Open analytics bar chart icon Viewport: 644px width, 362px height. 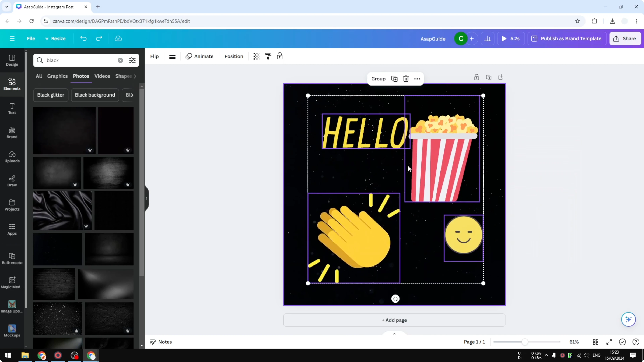(488, 38)
